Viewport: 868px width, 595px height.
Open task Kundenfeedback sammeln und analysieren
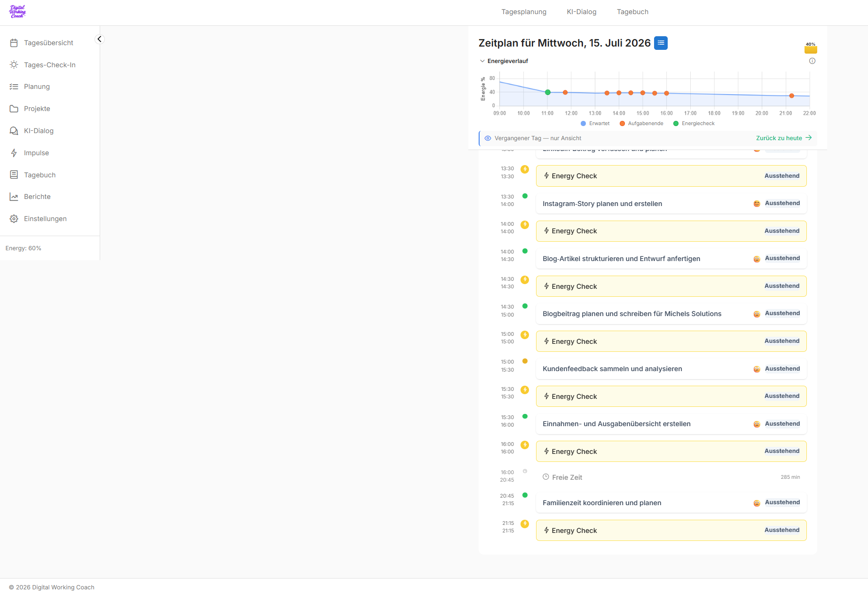pyautogui.click(x=671, y=369)
